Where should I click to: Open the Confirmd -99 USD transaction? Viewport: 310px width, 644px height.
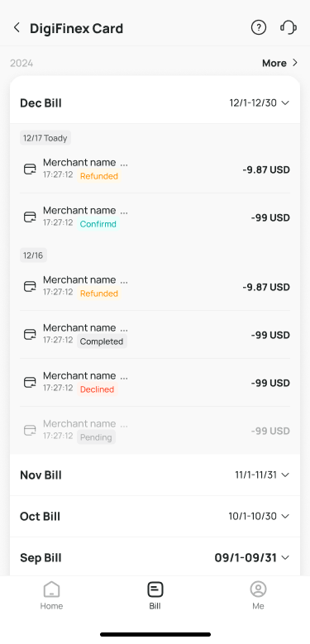point(155,217)
